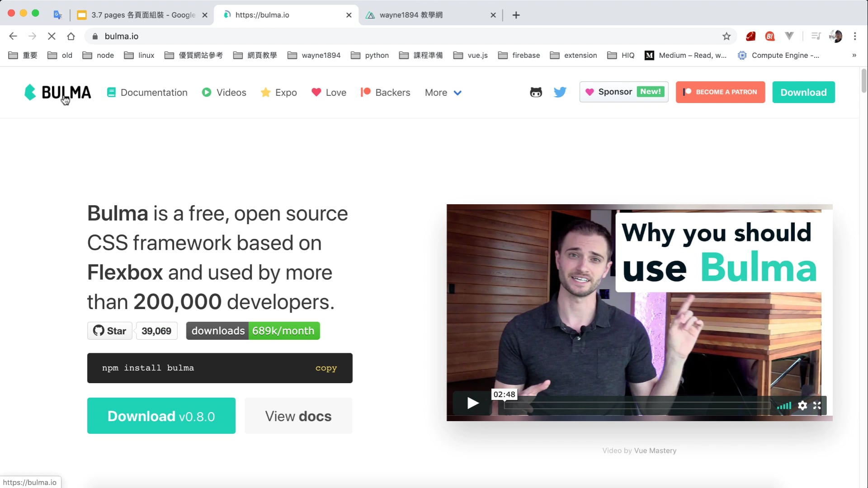The height and width of the screenshot is (488, 868).
Task: Expand the More dropdown in navbar
Action: point(443,93)
